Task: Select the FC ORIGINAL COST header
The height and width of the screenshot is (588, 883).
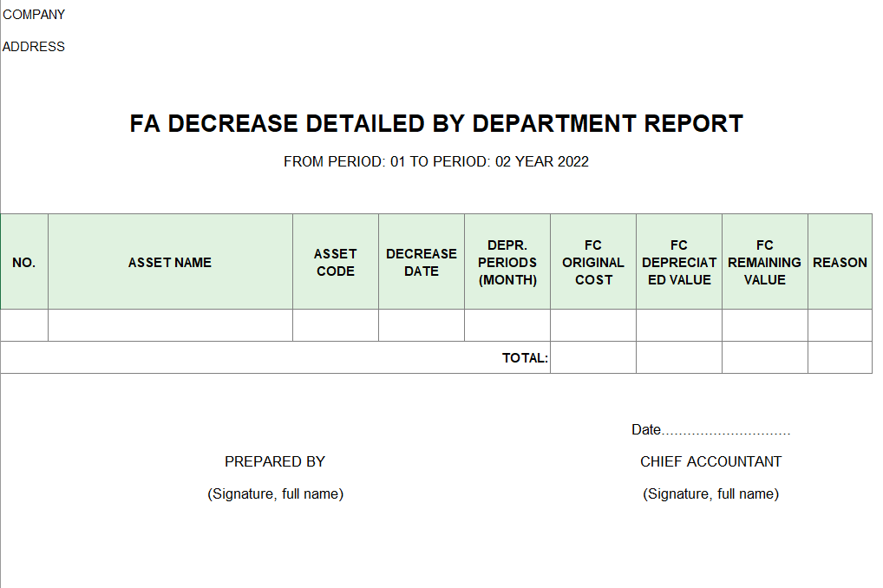Action: pos(593,263)
